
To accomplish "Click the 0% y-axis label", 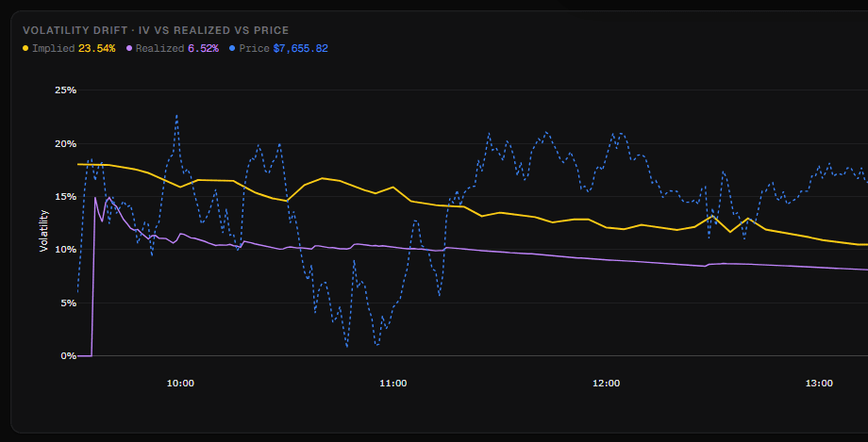I will (x=68, y=355).
